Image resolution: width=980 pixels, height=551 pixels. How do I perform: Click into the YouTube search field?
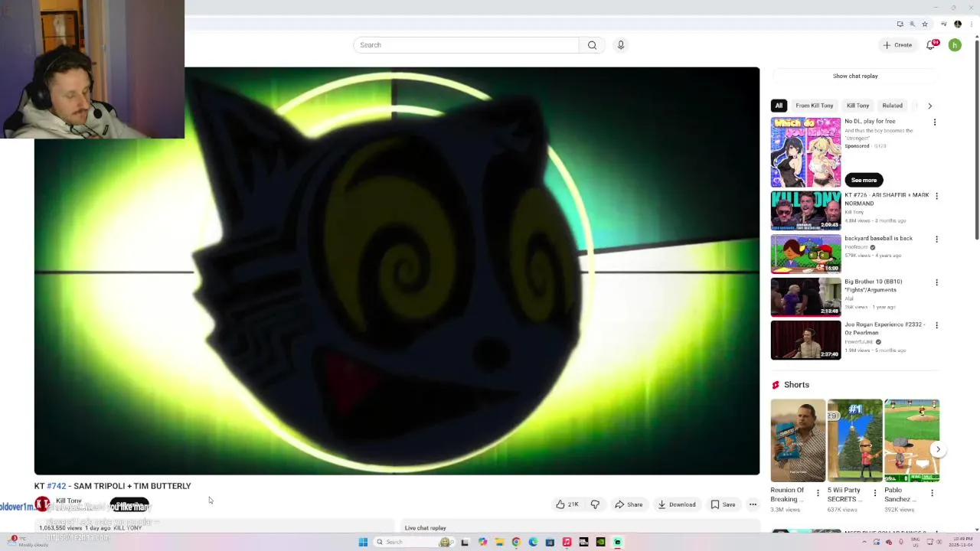466,45
